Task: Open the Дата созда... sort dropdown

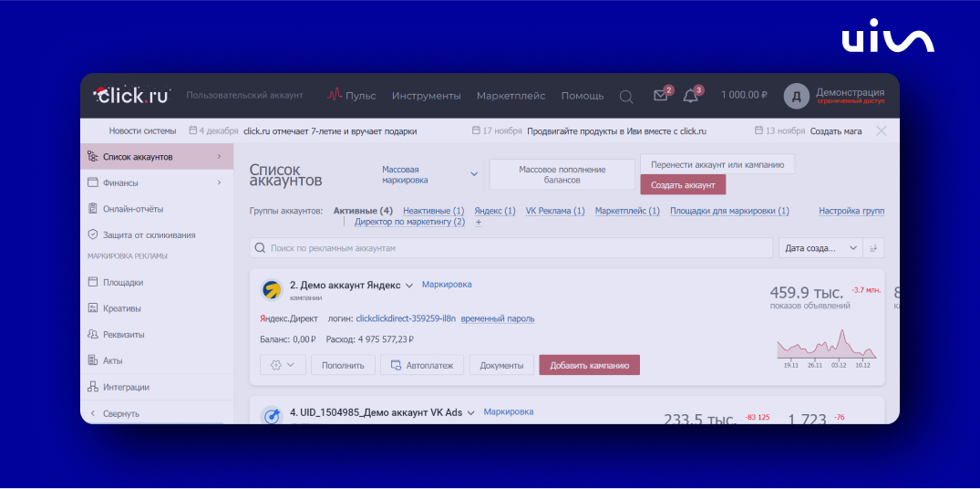Action: point(820,247)
